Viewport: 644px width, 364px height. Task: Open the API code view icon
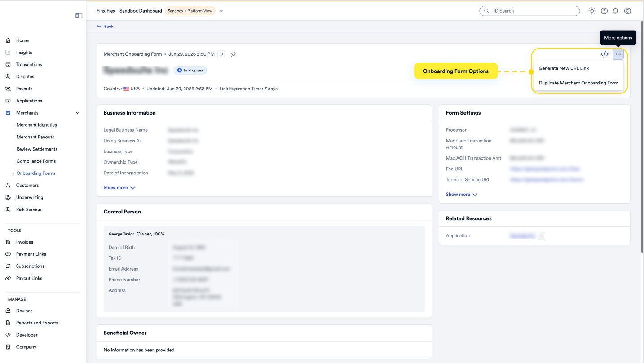604,54
